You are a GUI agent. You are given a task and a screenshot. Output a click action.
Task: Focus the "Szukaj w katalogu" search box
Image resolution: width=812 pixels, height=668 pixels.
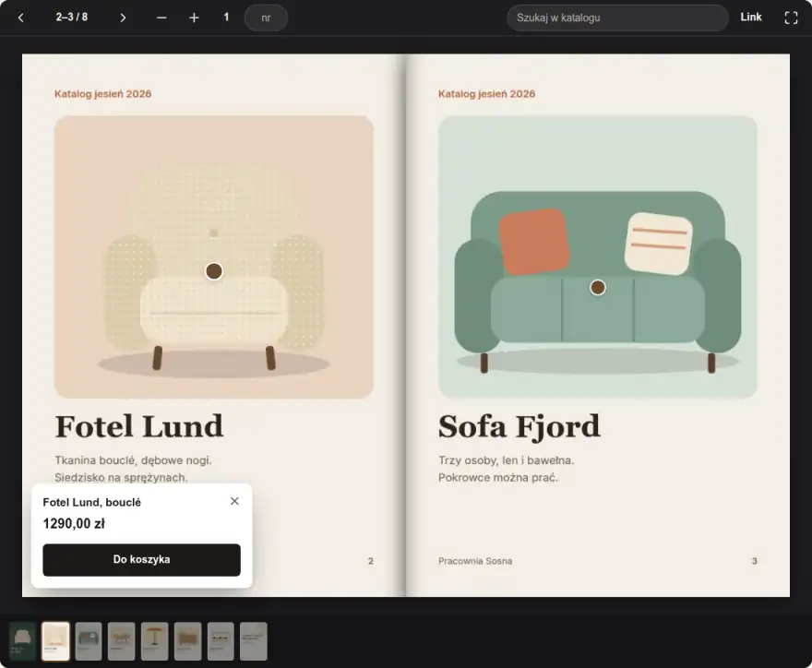(x=617, y=18)
